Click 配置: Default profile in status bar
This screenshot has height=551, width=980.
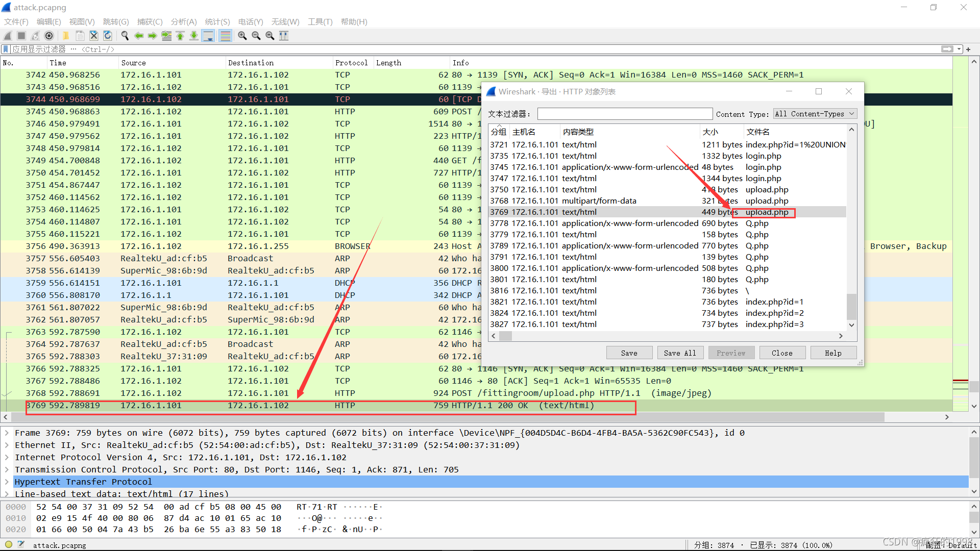point(950,545)
